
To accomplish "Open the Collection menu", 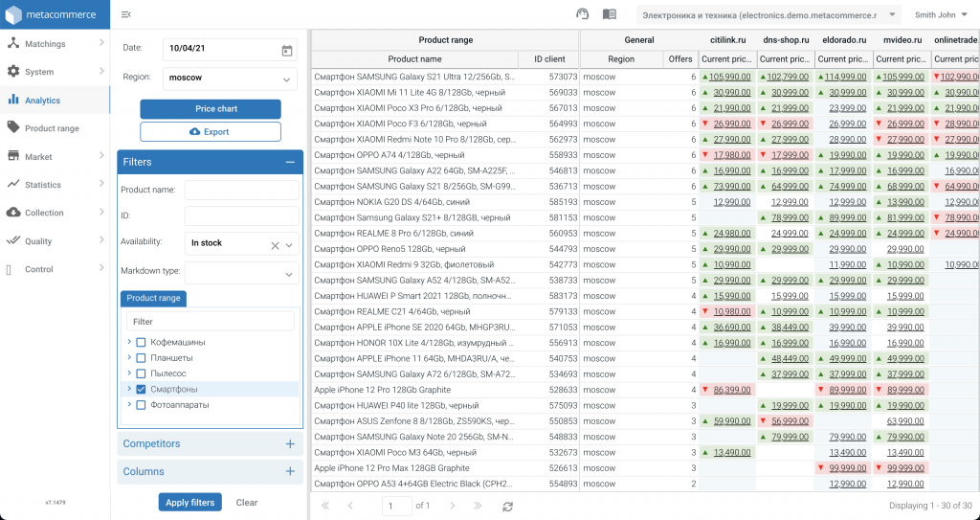I will tap(55, 213).
